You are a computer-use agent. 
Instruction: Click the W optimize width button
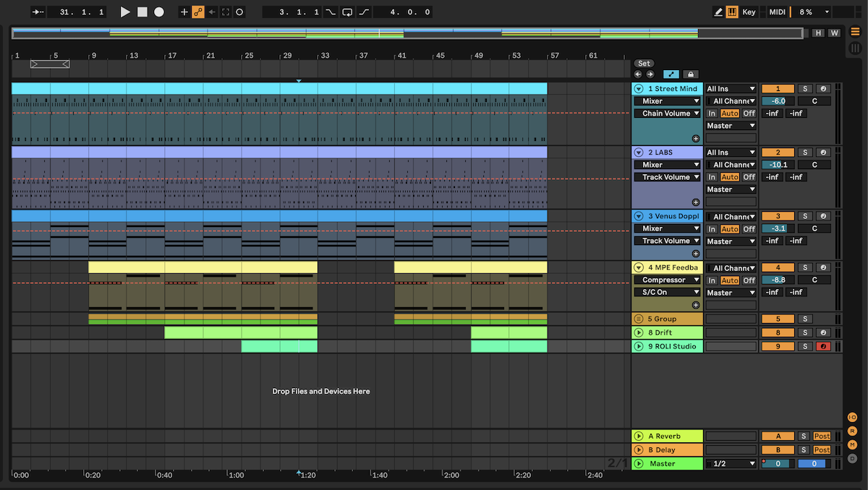pos(834,33)
